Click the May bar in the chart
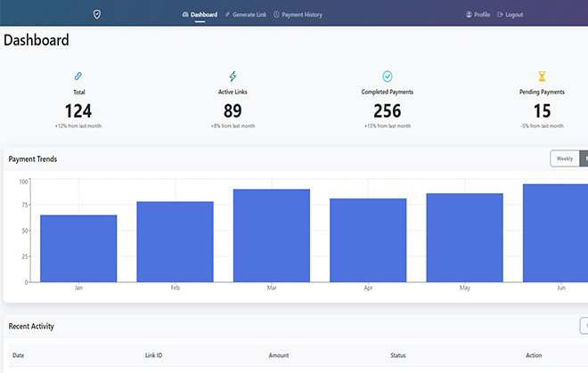Viewport: 588px width, 373px height. coord(465,238)
